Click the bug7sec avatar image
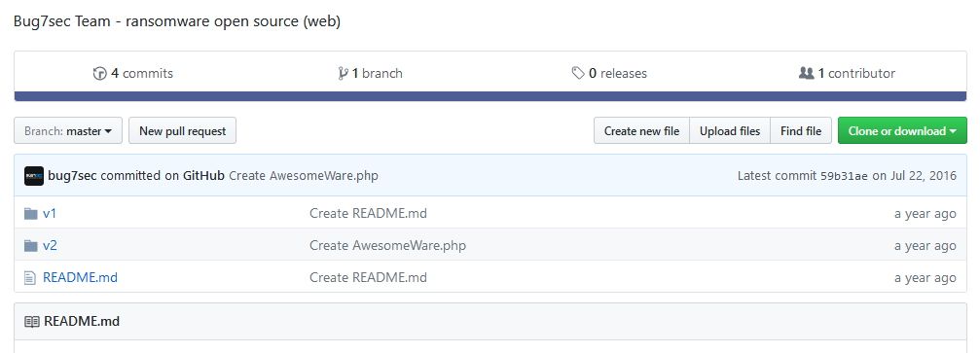 pyautogui.click(x=34, y=176)
